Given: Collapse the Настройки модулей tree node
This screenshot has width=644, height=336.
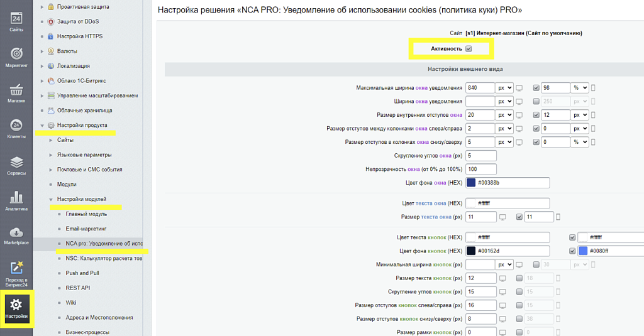Looking at the screenshot, I should coord(51,199).
